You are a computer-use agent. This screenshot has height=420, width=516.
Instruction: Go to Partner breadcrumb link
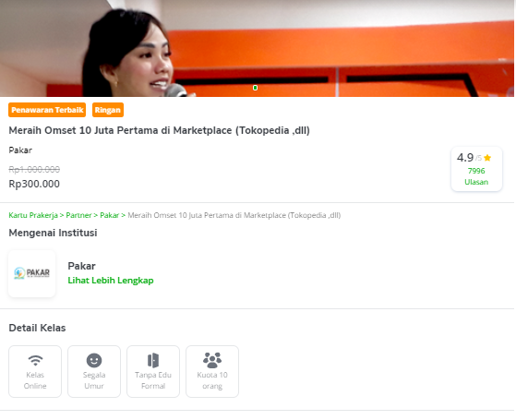pyautogui.click(x=78, y=215)
